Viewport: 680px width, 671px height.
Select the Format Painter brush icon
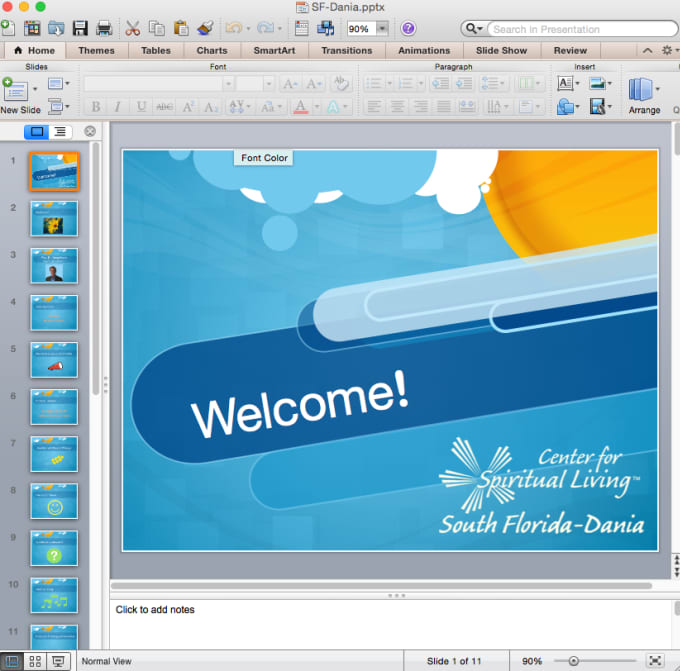[x=205, y=28]
